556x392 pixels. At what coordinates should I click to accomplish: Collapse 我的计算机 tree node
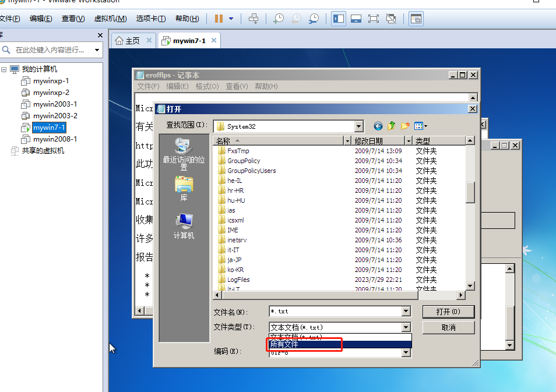4,69
